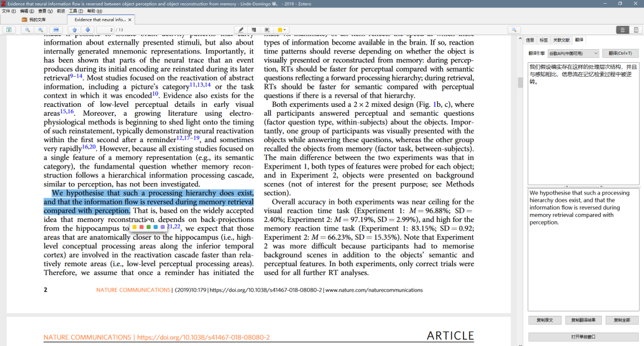The height and width of the screenshot is (346, 644).
Task: Open the 查看 (View) menu
Action: click(x=45, y=11)
